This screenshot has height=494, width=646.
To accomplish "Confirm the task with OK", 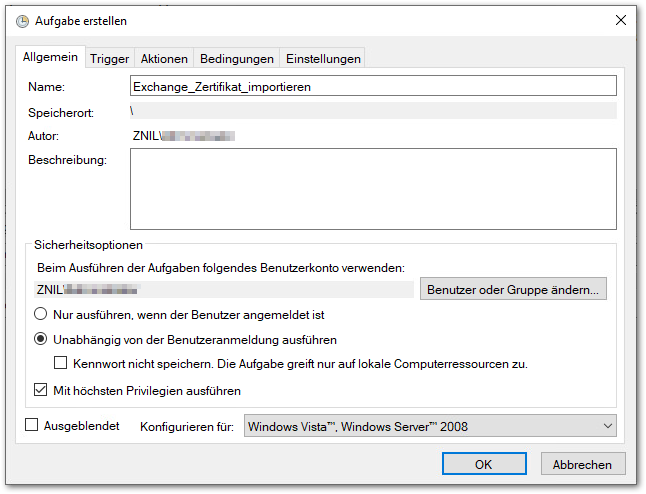I will coord(484,464).
